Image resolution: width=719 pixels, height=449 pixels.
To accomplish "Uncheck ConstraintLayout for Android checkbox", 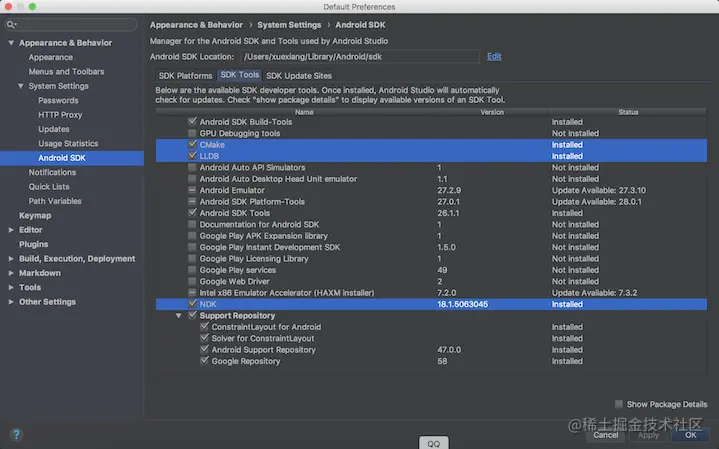I will coord(205,327).
